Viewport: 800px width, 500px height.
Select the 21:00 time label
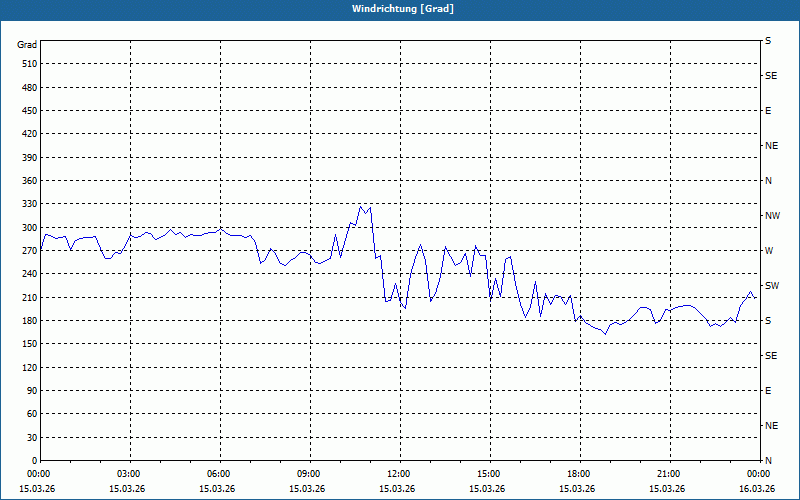point(667,474)
